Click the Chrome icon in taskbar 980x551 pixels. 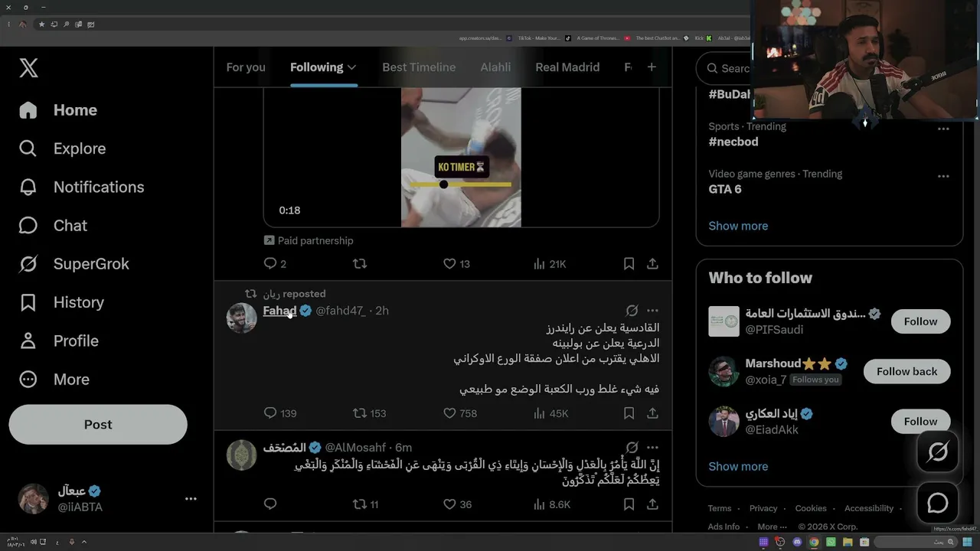814,542
